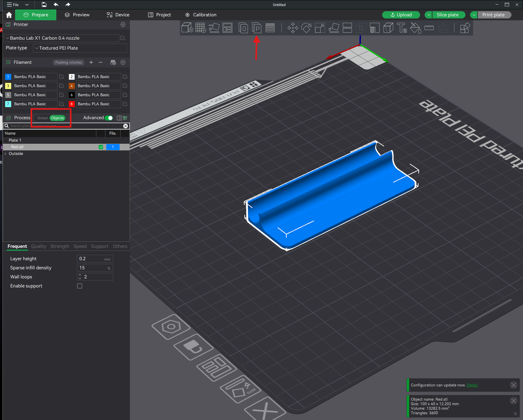Viewport: 523px width, 420px height.
Task: Select the Scale tool
Action: coord(320,28)
